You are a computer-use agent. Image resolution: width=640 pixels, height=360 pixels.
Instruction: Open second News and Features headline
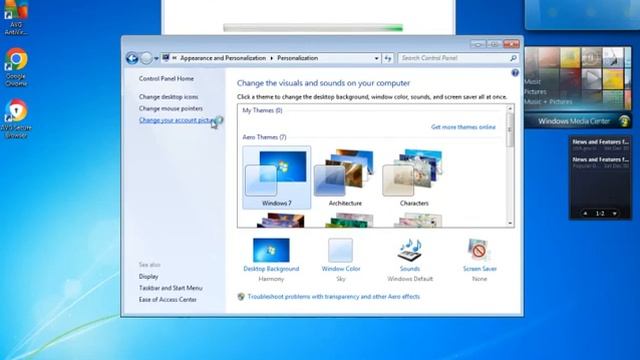[600, 162]
